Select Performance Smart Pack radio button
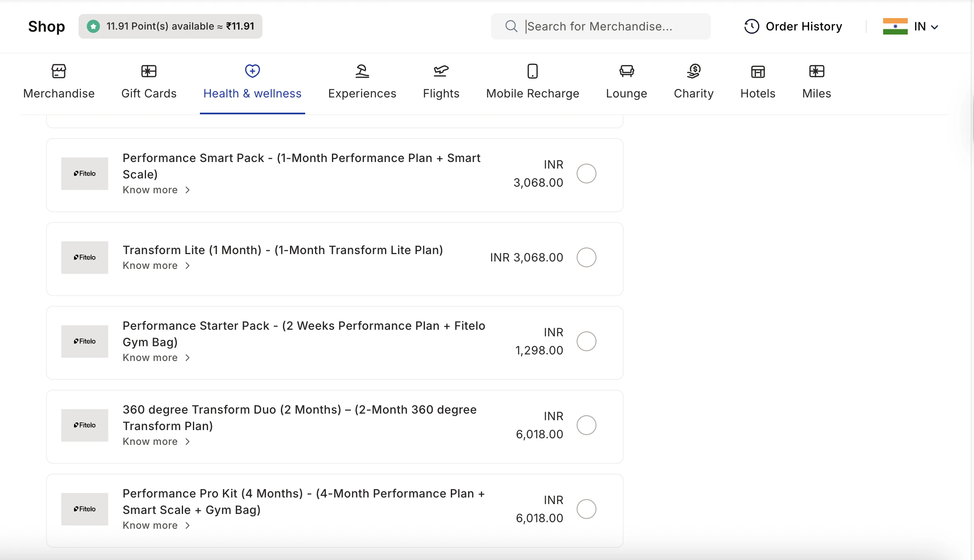974x560 pixels. coord(587,174)
